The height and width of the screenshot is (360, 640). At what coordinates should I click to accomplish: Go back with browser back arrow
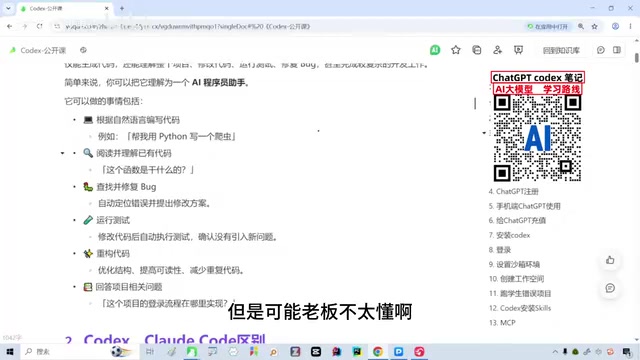9,26
